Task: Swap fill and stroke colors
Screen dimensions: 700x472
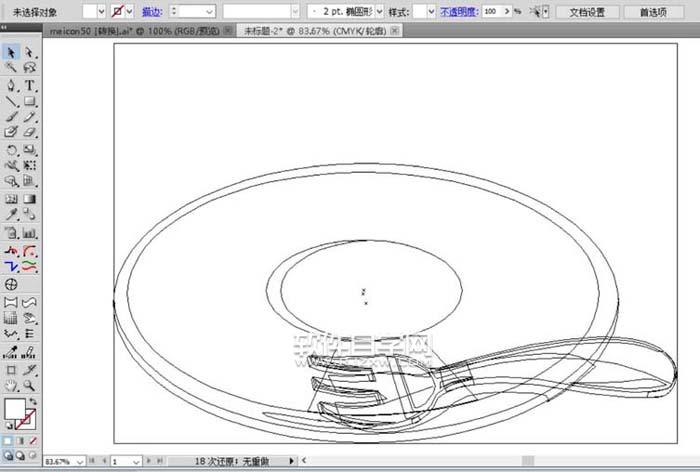Action: [x=33, y=401]
